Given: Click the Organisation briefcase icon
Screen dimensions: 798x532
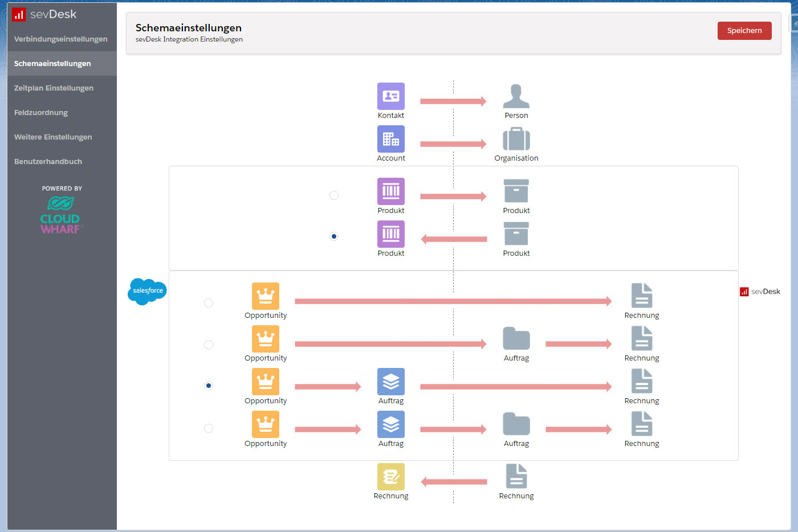Looking at the screenshot, I should pos(516,140).
